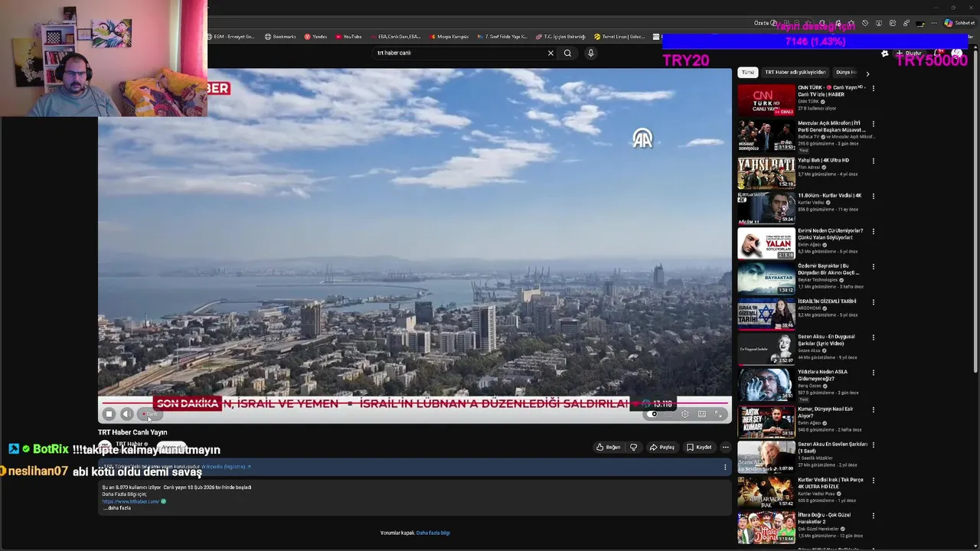Select TRT Haber adlı yükleyiciden chip
Image resolution: width=980 pixels, height=551 pixels.
tap(795, 72)
